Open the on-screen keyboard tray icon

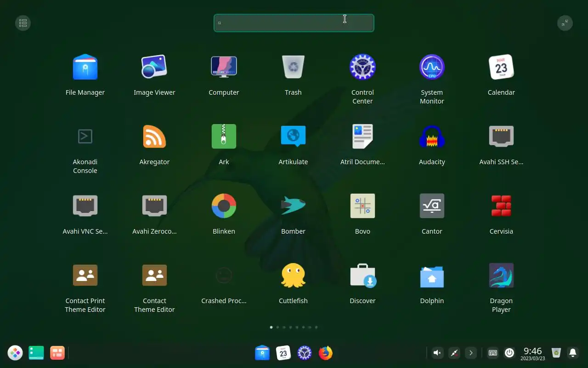click(x=493, y=353)
